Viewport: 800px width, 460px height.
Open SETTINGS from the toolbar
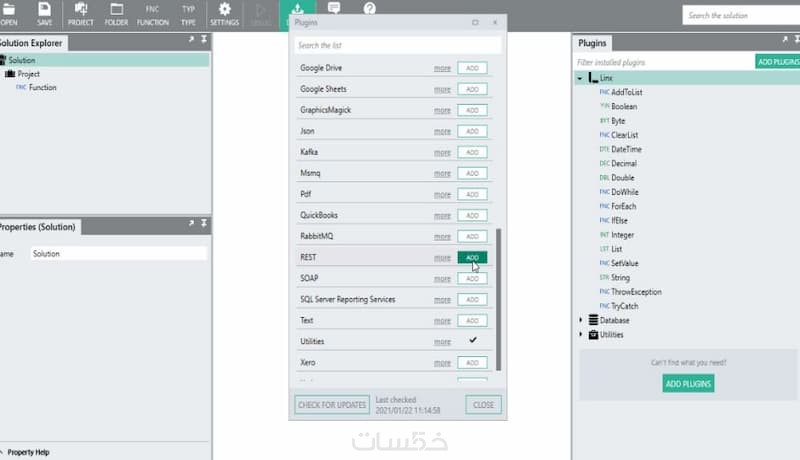coord(224,14)
